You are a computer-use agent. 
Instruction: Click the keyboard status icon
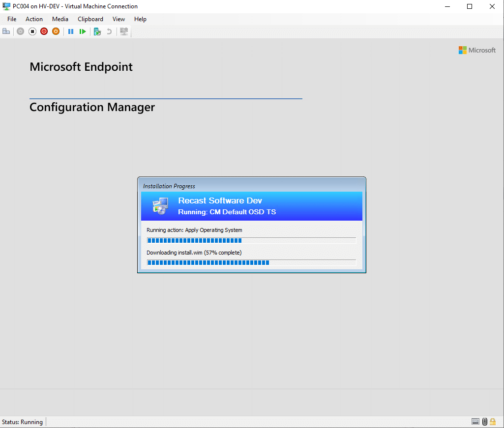(x=475, y=421)
